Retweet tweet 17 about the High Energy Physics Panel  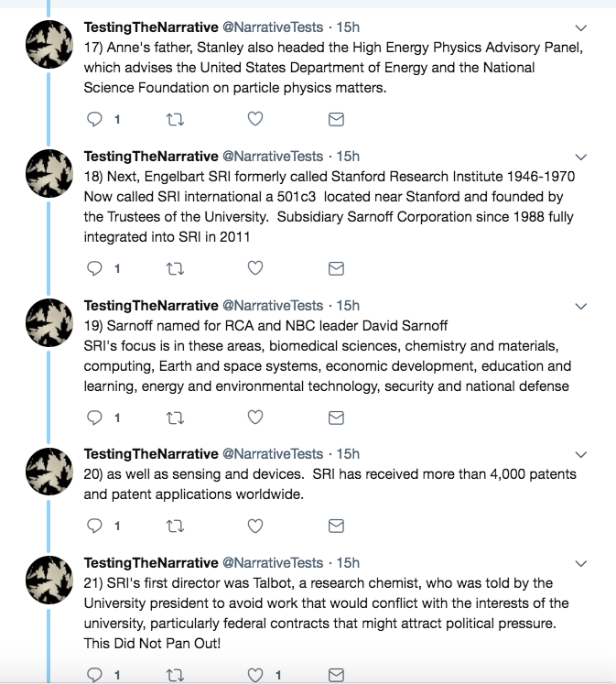[x=175, y=119]
